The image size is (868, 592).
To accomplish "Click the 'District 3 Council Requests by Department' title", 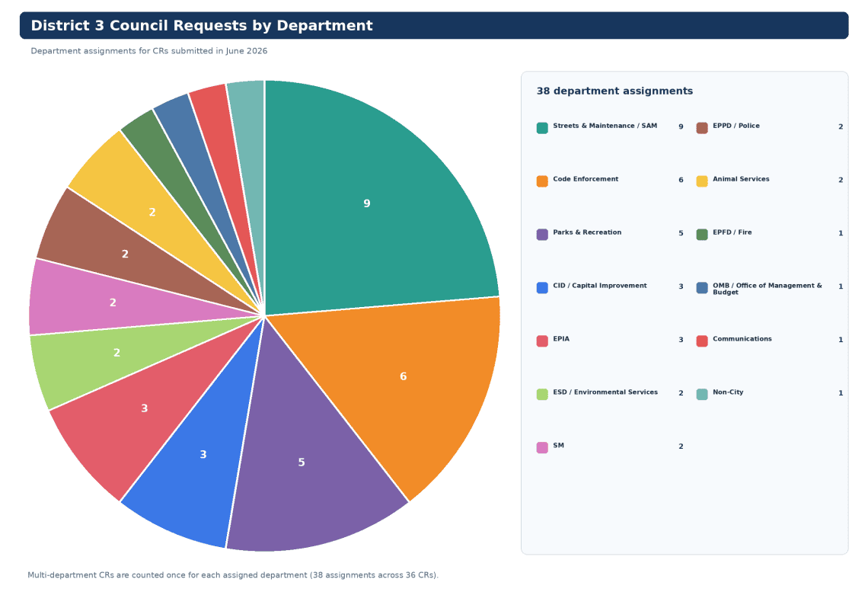I will 202,25.
